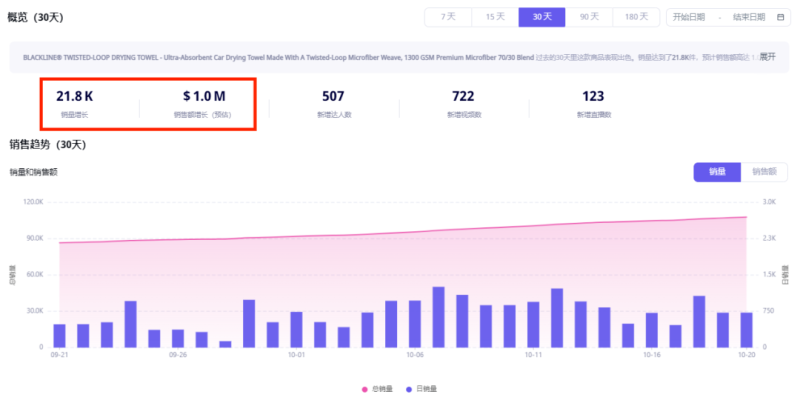Click the 开始日期 start date field
800x400 pixels.
coord(689,17)
